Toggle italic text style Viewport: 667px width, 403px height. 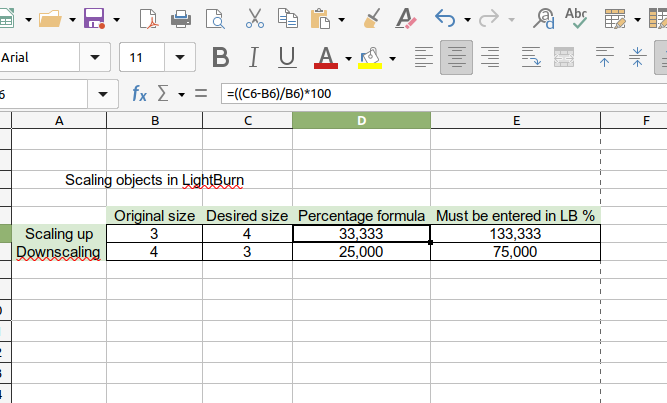click(x=254, y=57)
